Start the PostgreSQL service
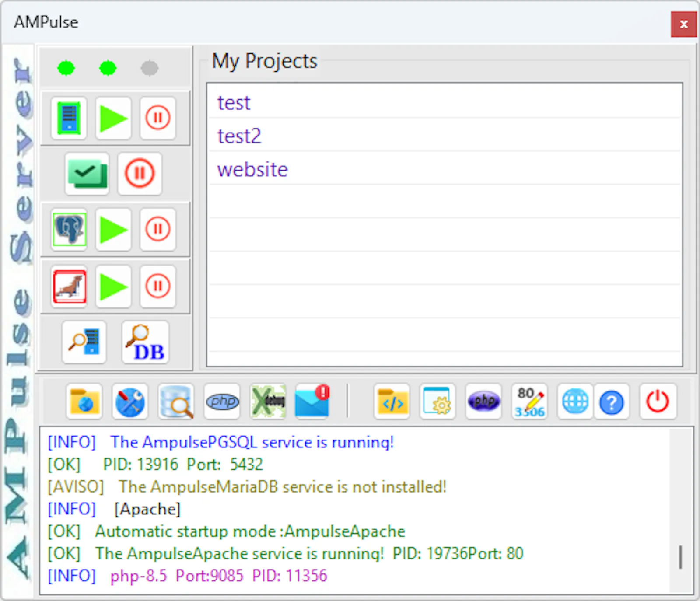 [113, 229]
